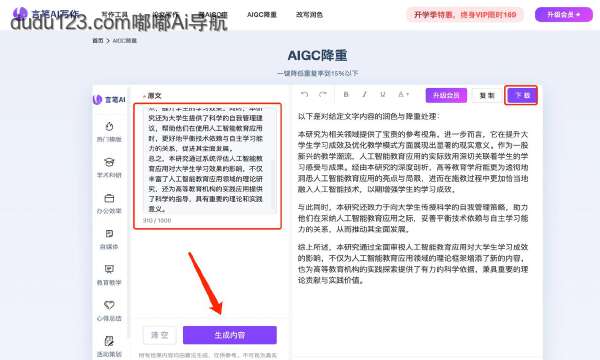Open the flame icon hot templates category
The height and width of the screenshot is (360, 600).
point(109,132)
